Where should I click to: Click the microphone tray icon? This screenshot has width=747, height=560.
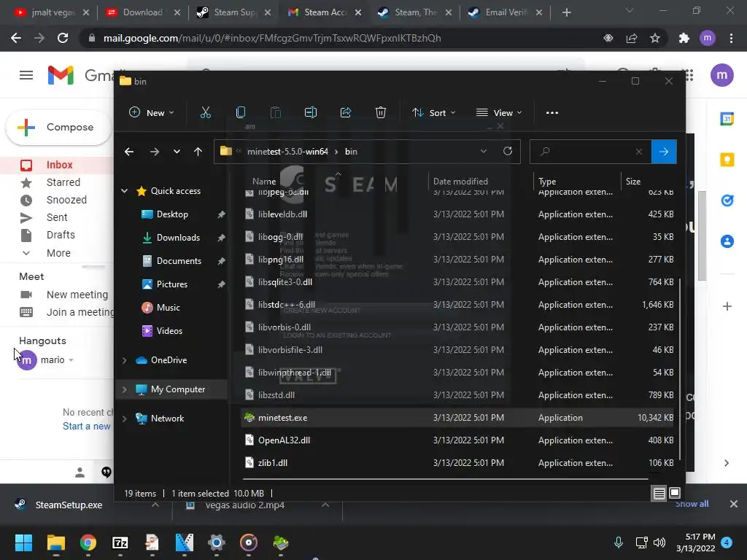[x=619, y=542]
